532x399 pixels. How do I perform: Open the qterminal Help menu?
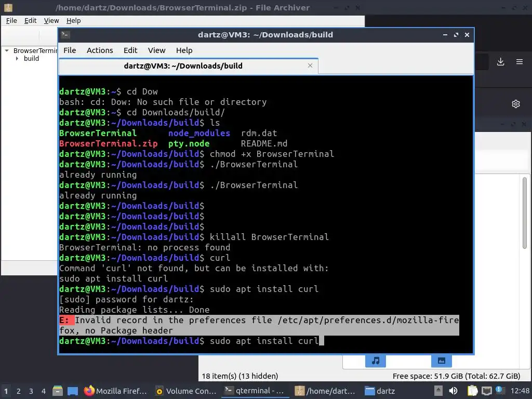(184, 50)
